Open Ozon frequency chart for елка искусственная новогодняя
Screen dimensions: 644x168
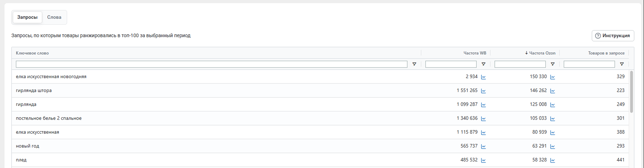pyautogui.click(x=553, y=77)
